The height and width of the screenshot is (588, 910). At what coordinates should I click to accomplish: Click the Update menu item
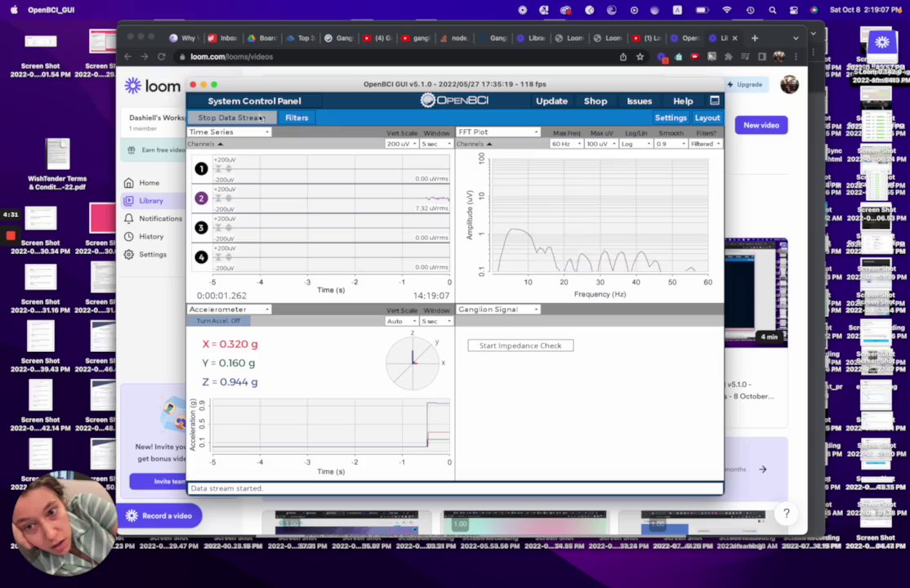pyautogui.click(x=551, y=101)
